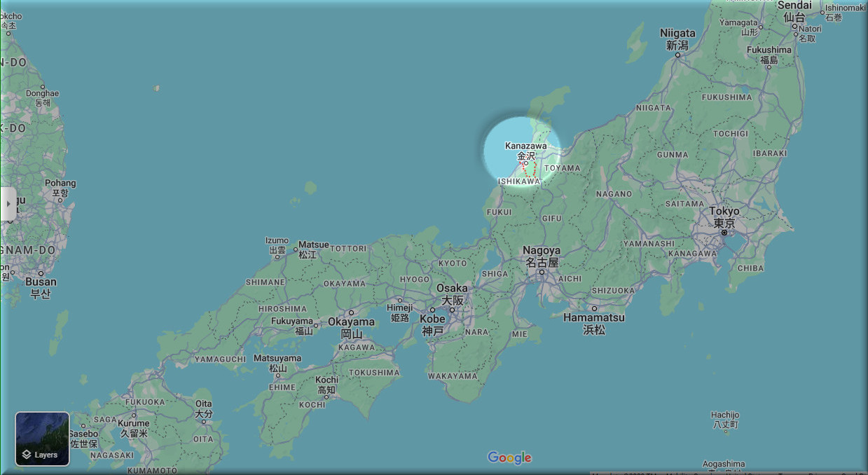The height and width of the screenshot is (475, 868).
Task: Click the Aogashima island label
Action: [x=723, y=464]
